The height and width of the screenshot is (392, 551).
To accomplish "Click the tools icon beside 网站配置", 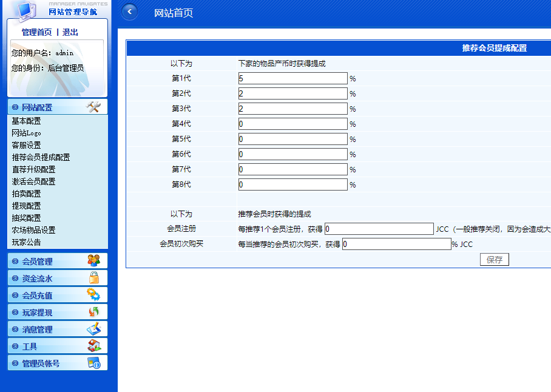I will pyautogui.click(x=93, y=107).
